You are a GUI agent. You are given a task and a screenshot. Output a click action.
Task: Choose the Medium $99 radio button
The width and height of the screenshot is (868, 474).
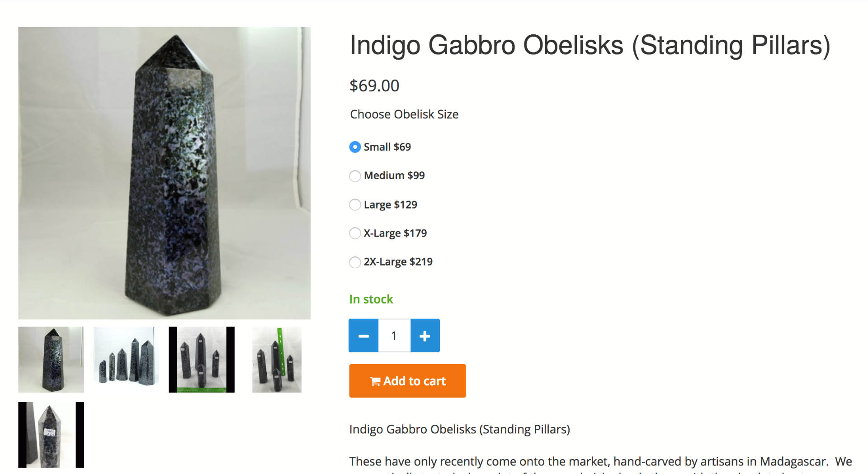(355, 176)
